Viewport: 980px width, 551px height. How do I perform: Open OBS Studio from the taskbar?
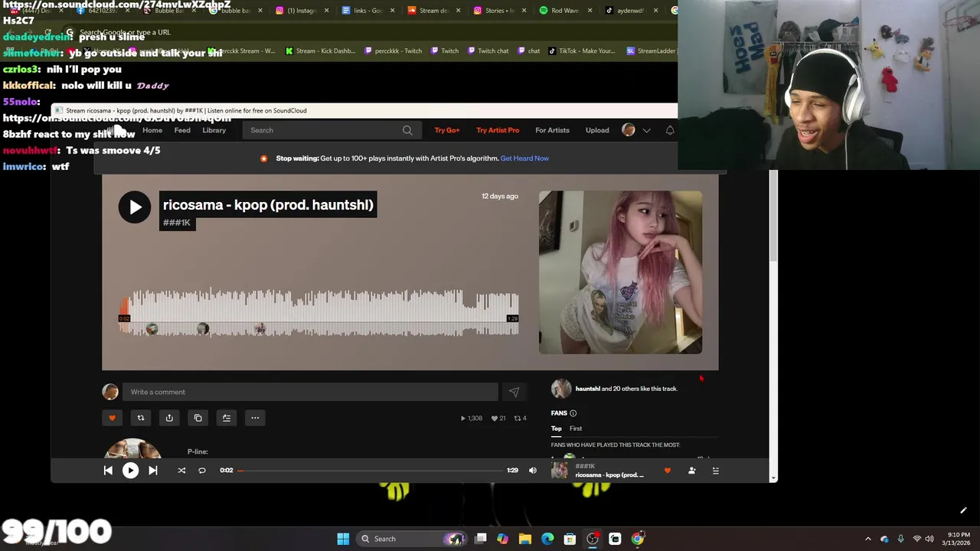[593, 539]
